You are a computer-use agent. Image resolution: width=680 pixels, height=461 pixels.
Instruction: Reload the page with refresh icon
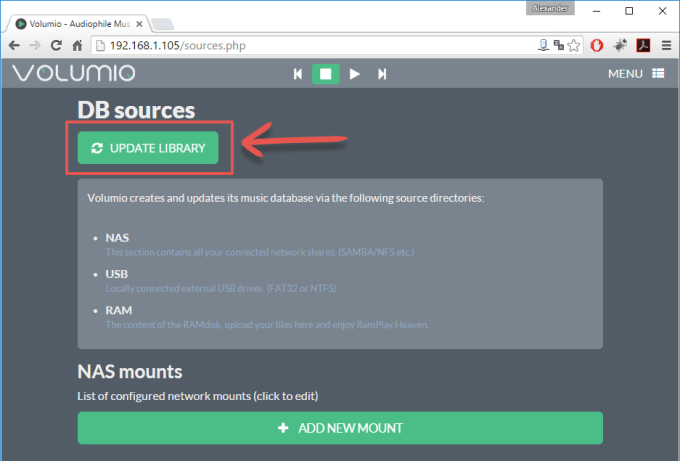click(56, 45)
